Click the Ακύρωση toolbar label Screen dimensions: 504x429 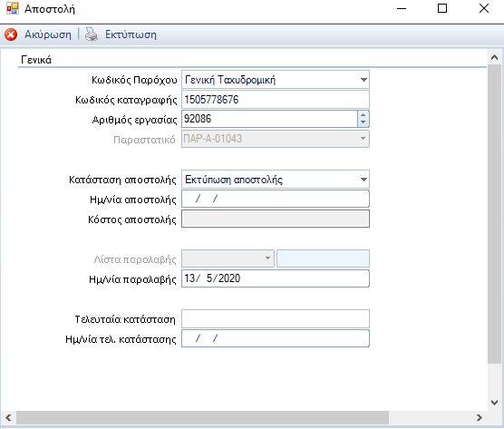48,34
